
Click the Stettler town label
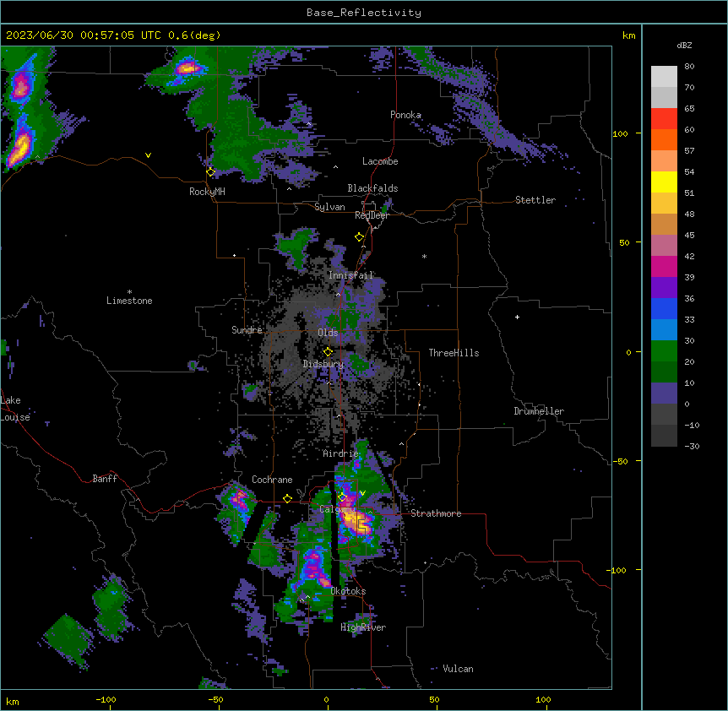[x=535, y=200]
